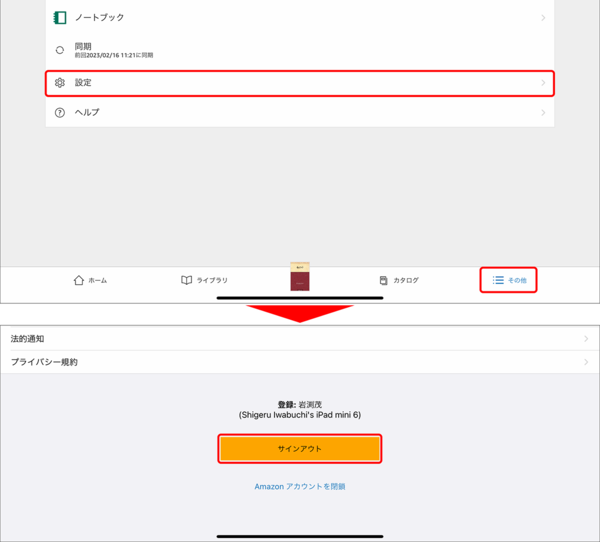Select the 設定 menu item
The width and height of the screenshot is (600, 542).
click(300, 83)
